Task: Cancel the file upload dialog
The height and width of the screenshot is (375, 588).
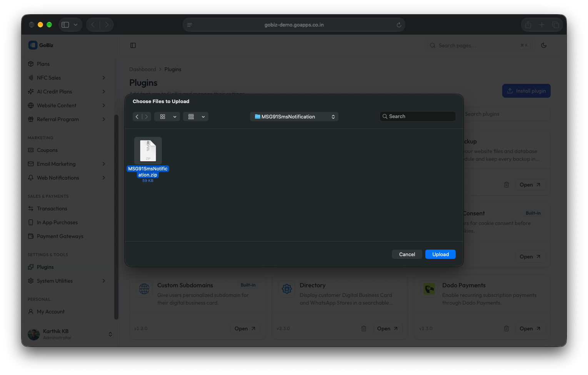Action: 407,254
